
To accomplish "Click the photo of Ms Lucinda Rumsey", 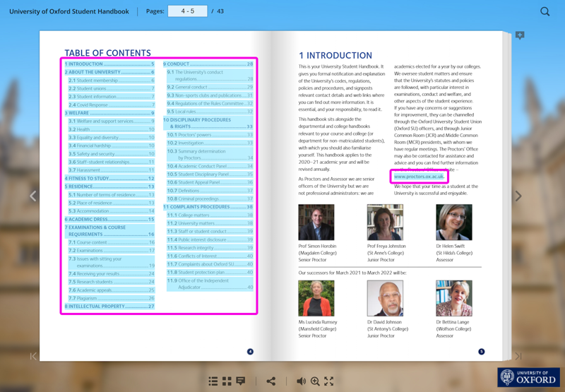I will click(x=316, y=298).
